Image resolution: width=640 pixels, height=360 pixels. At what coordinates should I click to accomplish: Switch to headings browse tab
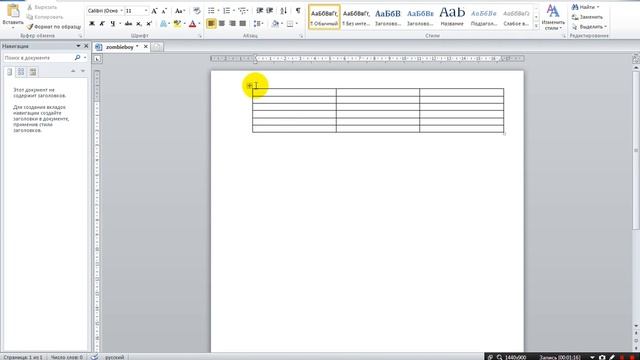coord(10,72)
